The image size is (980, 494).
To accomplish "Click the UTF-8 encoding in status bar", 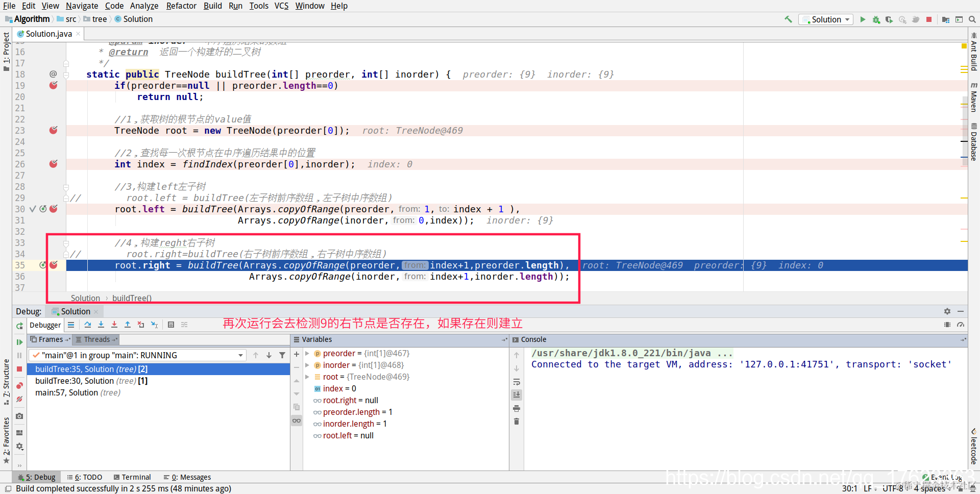I will [x=893, y=488].
